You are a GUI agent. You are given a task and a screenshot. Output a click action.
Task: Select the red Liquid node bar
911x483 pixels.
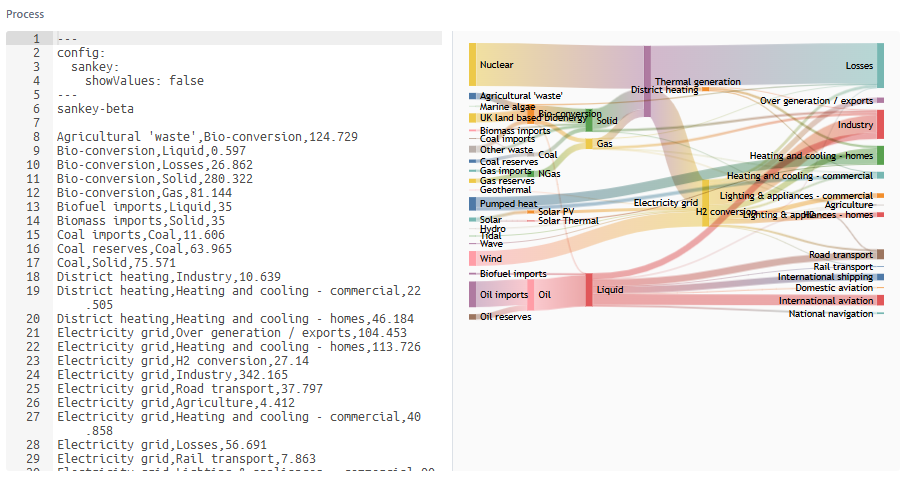(589, 290)
